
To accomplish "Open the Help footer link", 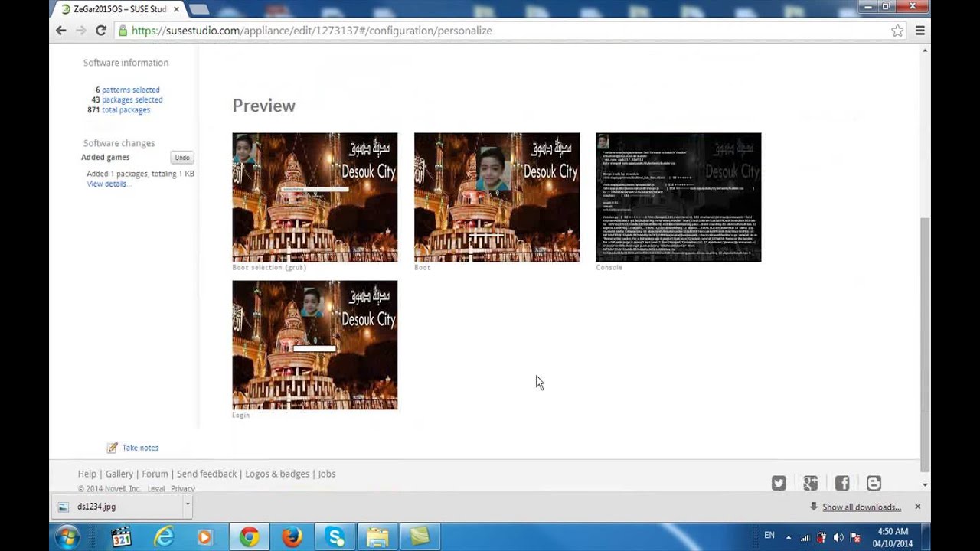I will pyautogui.click(x=87, y=474).
